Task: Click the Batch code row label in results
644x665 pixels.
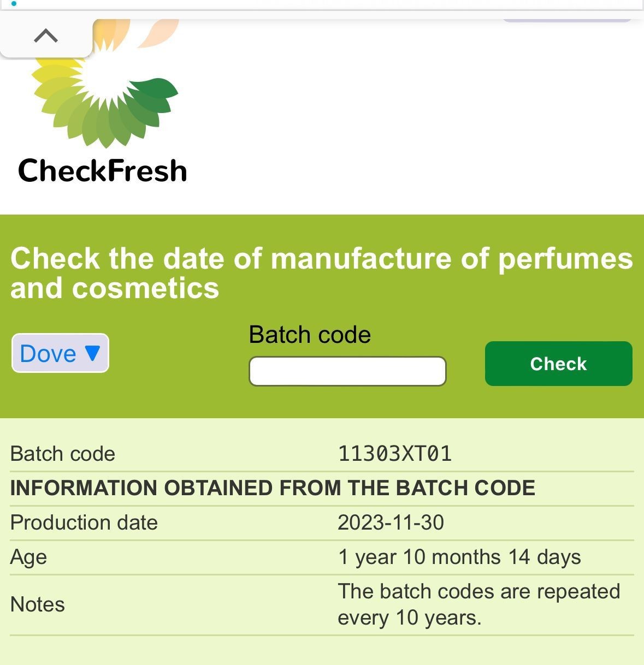Action: point(63,454)
